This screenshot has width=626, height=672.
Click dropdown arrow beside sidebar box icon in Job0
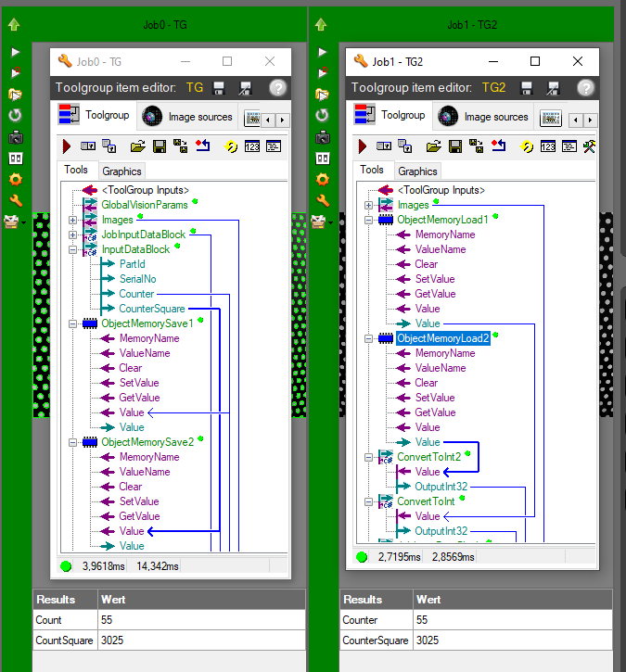(23, 222)
